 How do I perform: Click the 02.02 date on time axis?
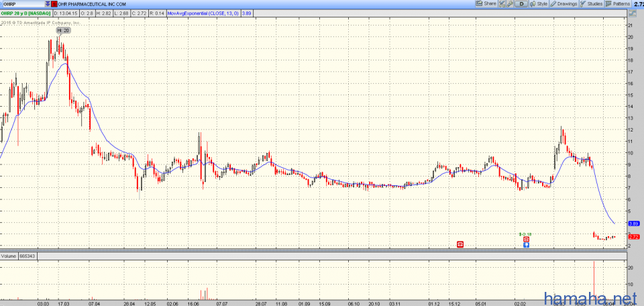point(519,303)
